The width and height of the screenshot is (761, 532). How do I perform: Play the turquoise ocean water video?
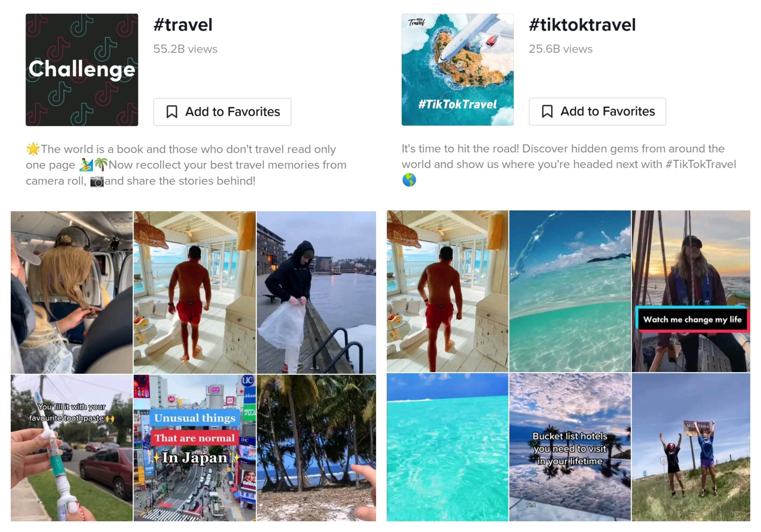point(447,447)
